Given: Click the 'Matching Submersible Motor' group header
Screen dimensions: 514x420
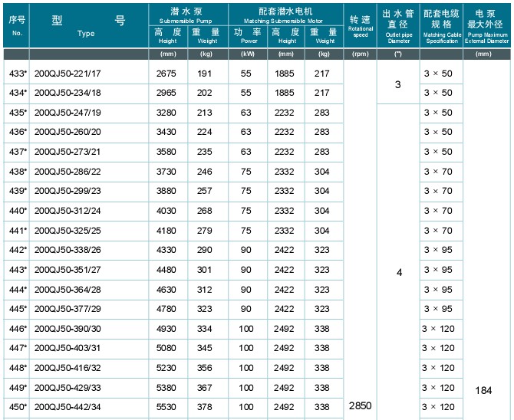Looking at the screenshot, I should 287,15.
